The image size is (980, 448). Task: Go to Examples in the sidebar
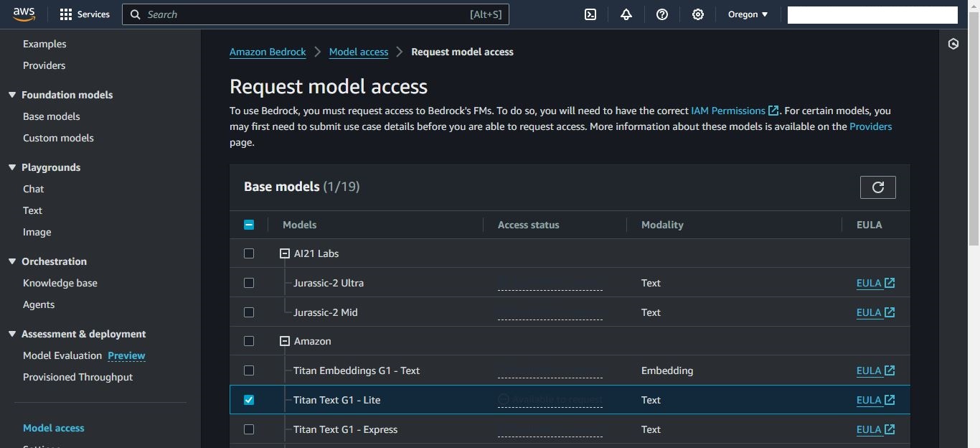tap(44, 44)
